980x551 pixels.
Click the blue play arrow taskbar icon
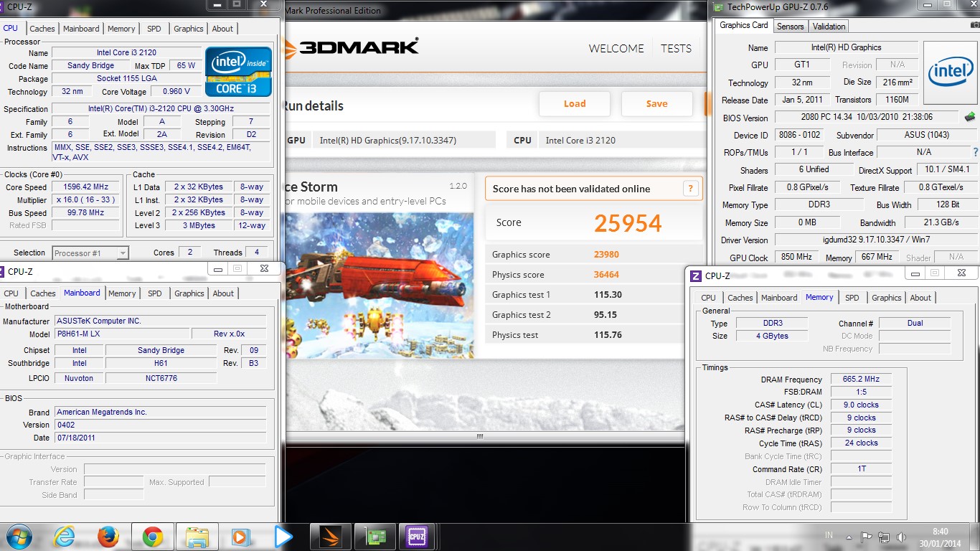(x=283, y=537)
